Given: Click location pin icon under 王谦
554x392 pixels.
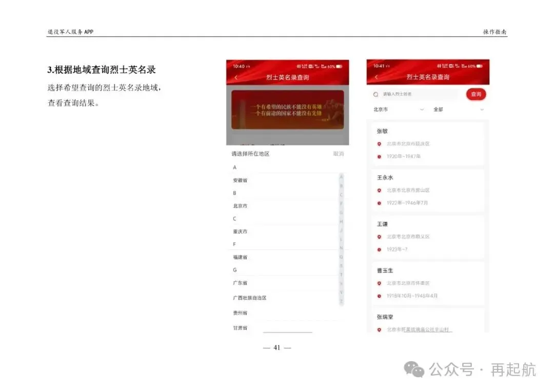Looking at the screenshot, I should tap(379, 237).
